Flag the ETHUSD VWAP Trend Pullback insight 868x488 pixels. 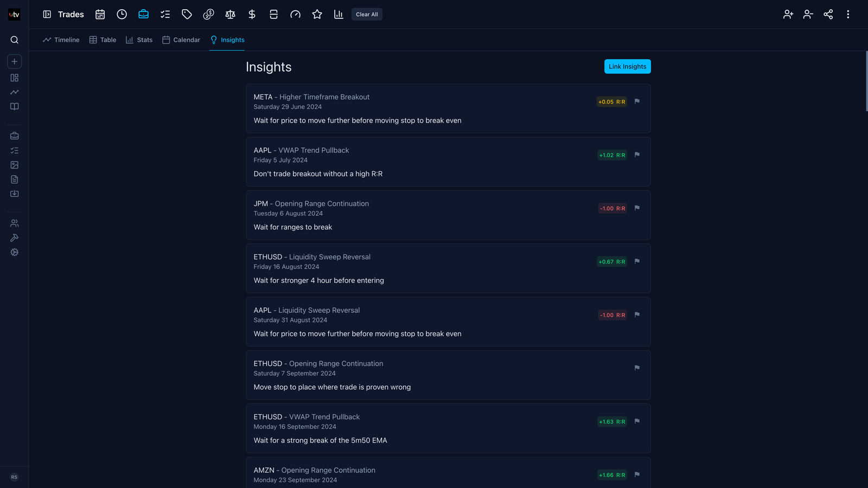(x=637, y=421)
